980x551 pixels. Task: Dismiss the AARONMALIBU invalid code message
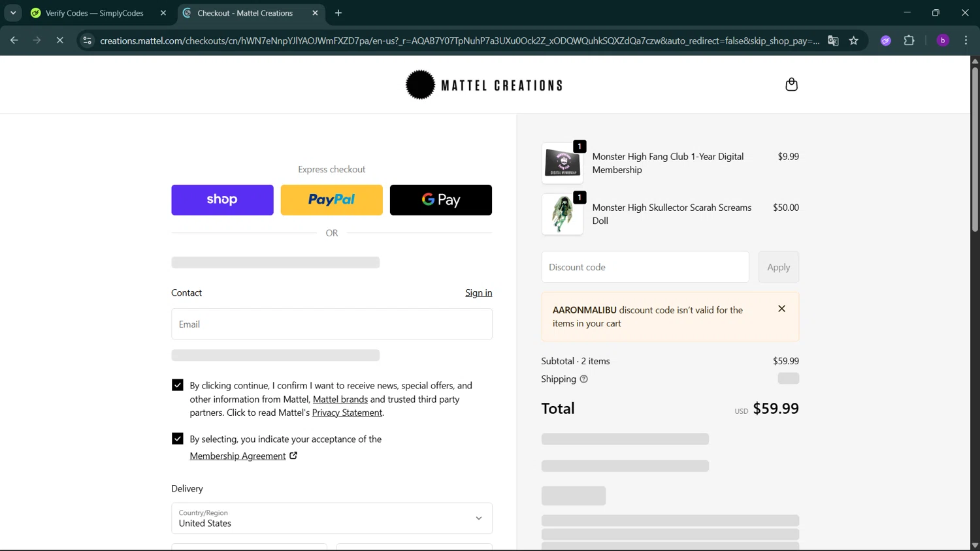781,309
